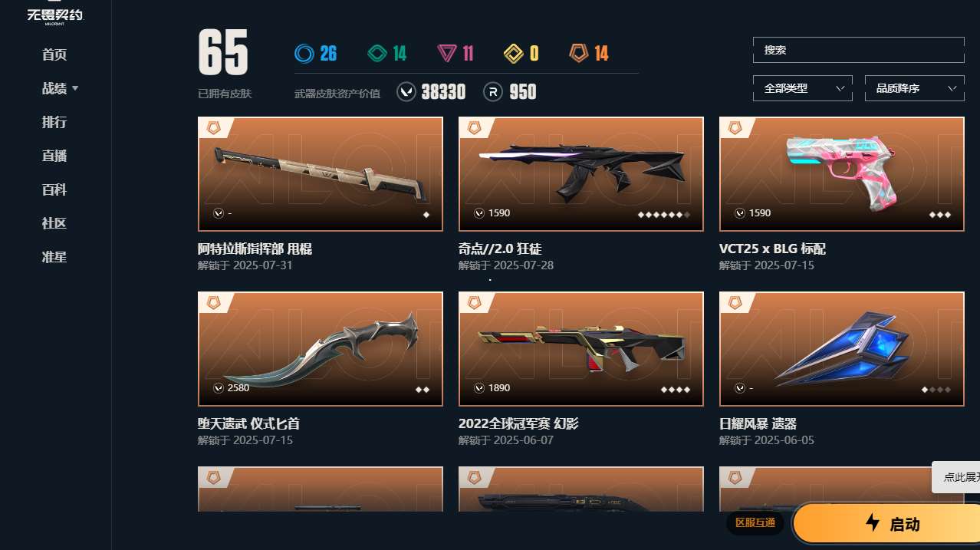Open 排行 in the sidebar
980x550 pixels.
click(54, 122)
